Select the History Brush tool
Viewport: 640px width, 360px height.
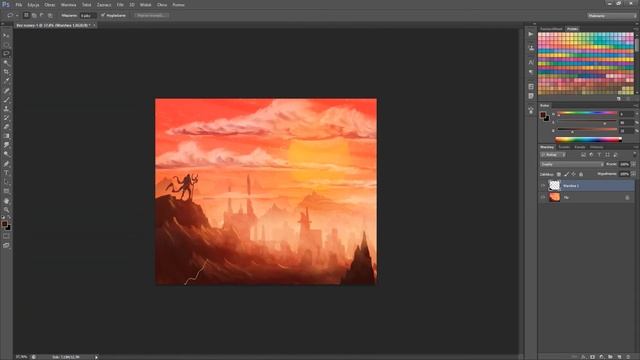[x=6, y=118]
